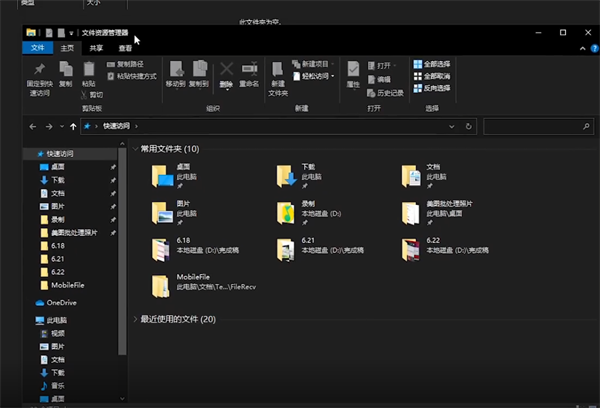
Task: Select 文档 folder in main pane
Action: tap(424, 176)
